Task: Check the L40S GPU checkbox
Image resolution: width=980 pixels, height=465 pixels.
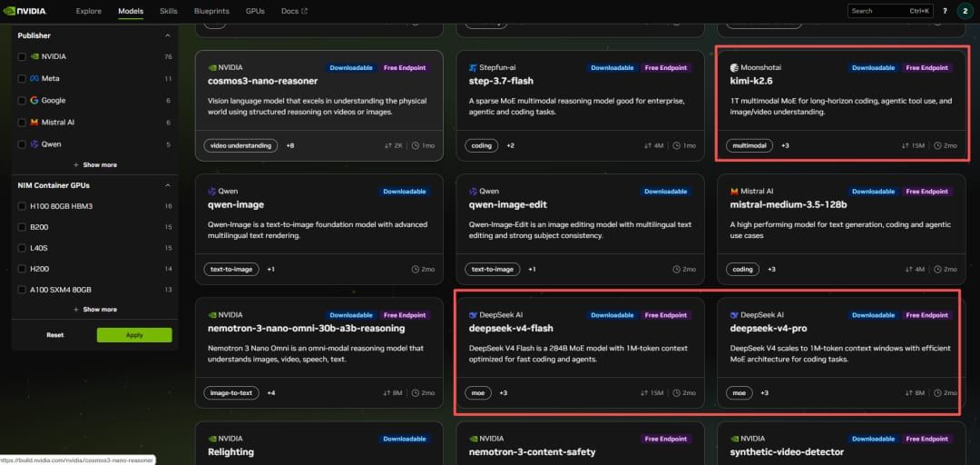Action: coord(22,249)
